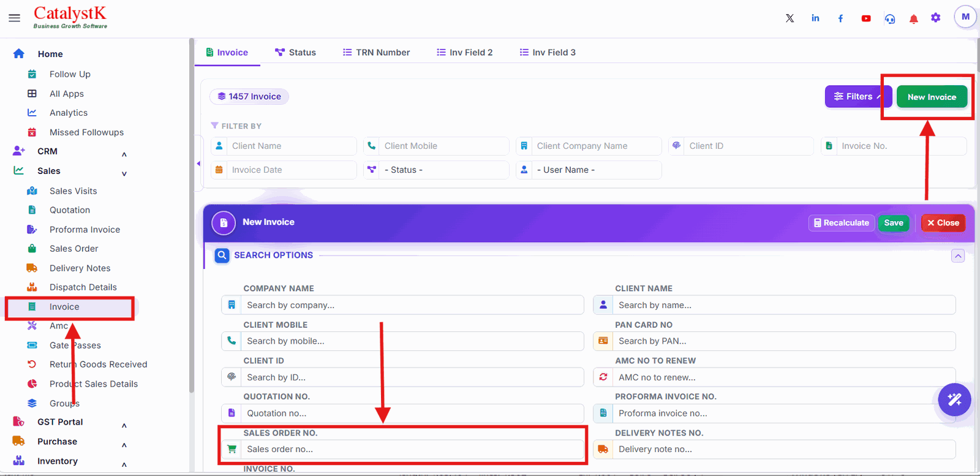This screenshot has height=476, width=980.
Task: Click the Invoice Date filter field
Action: [284, 170]
